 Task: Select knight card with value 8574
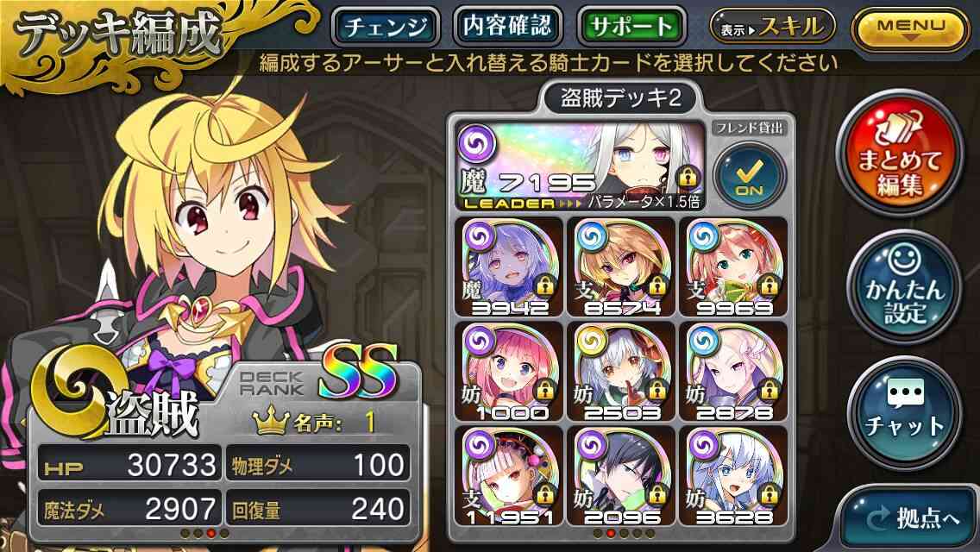[x=621, y=267]
